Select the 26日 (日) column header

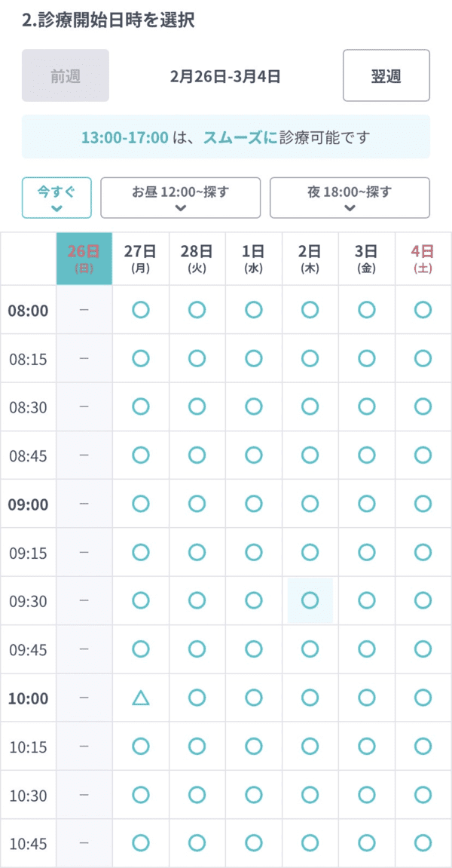click(84, 259)
